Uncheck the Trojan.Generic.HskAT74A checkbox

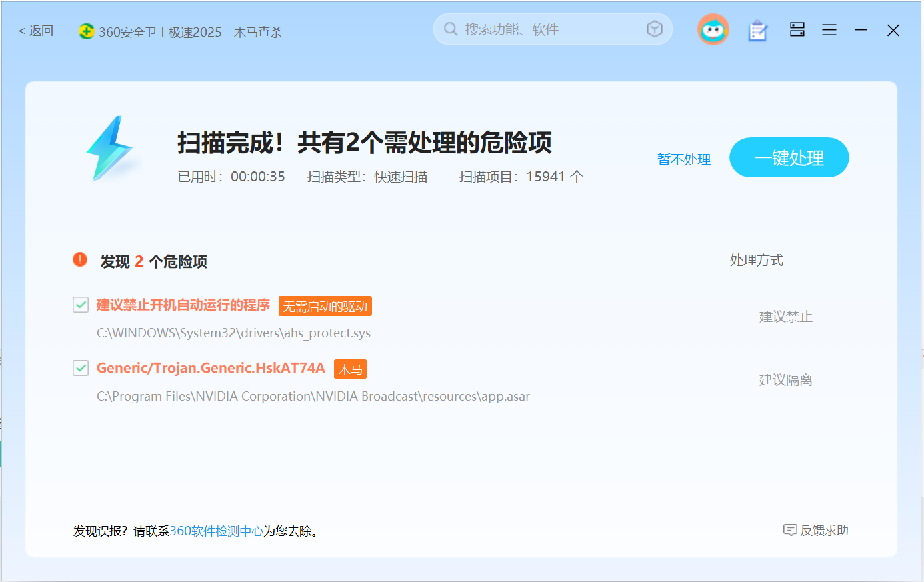(x=81, y=368)
